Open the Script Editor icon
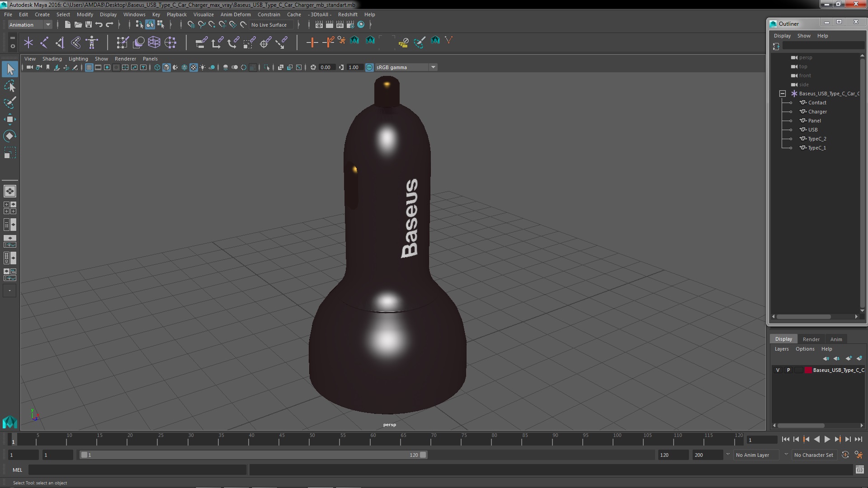Viewport: 868px width, 488px height. [859, 470]
